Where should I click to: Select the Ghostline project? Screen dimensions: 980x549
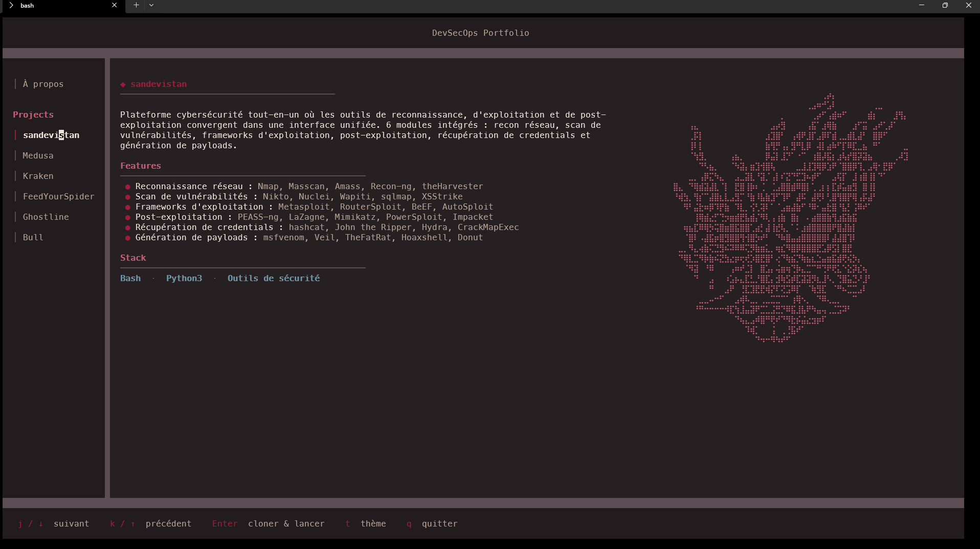46,217
